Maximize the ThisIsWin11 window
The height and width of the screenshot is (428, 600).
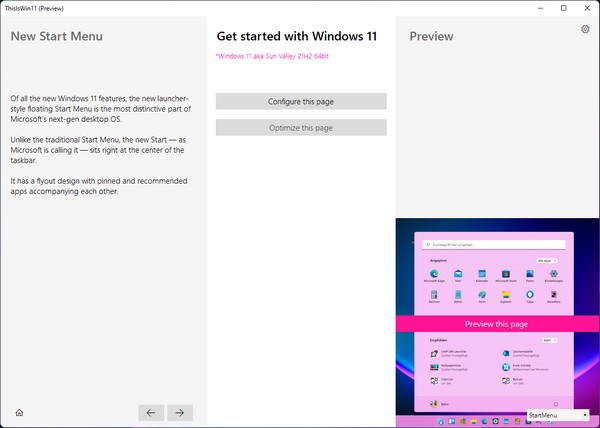563,8
